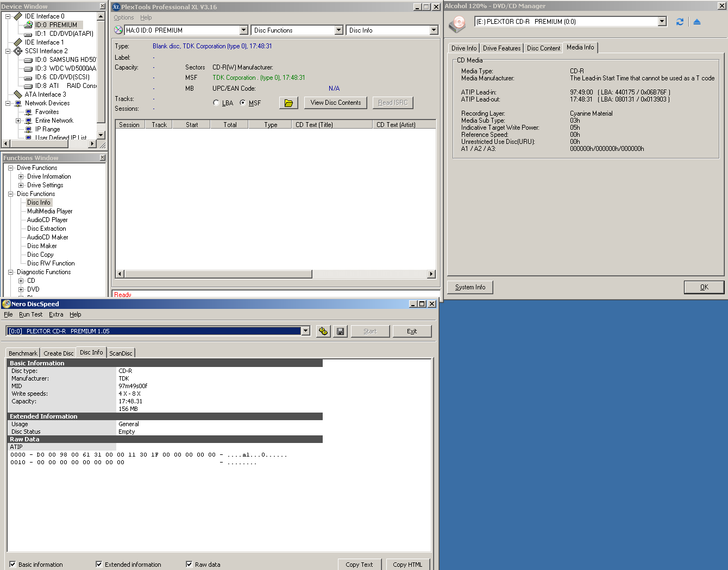Viewport: 728px width, 570px height.
Task: Open the PlexTools Options menu
Action: [124, 17]
